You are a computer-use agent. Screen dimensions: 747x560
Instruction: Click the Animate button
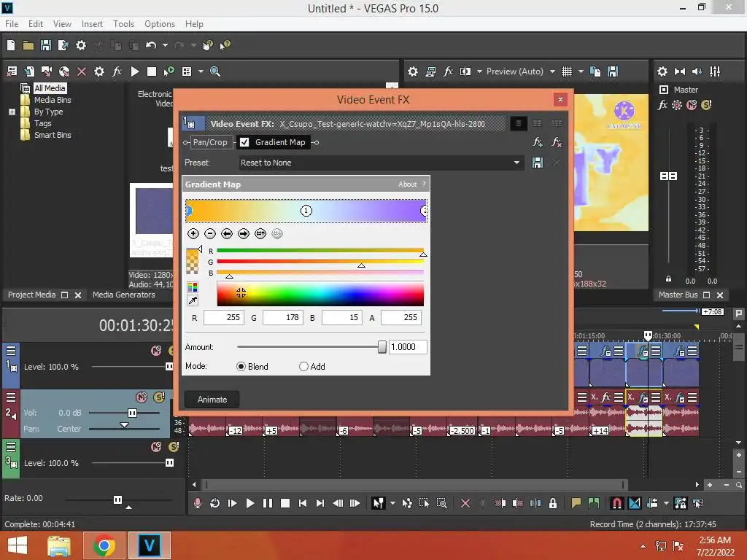(212, 399)
